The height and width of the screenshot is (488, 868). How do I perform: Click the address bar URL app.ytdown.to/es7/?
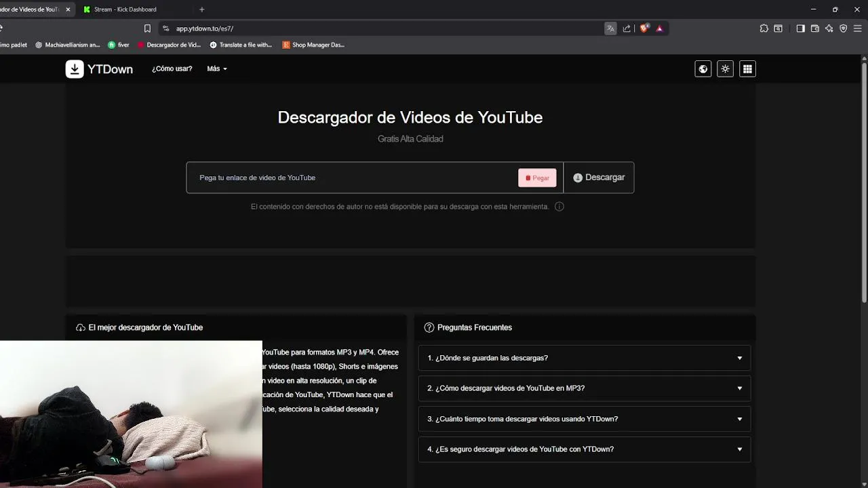205,28
